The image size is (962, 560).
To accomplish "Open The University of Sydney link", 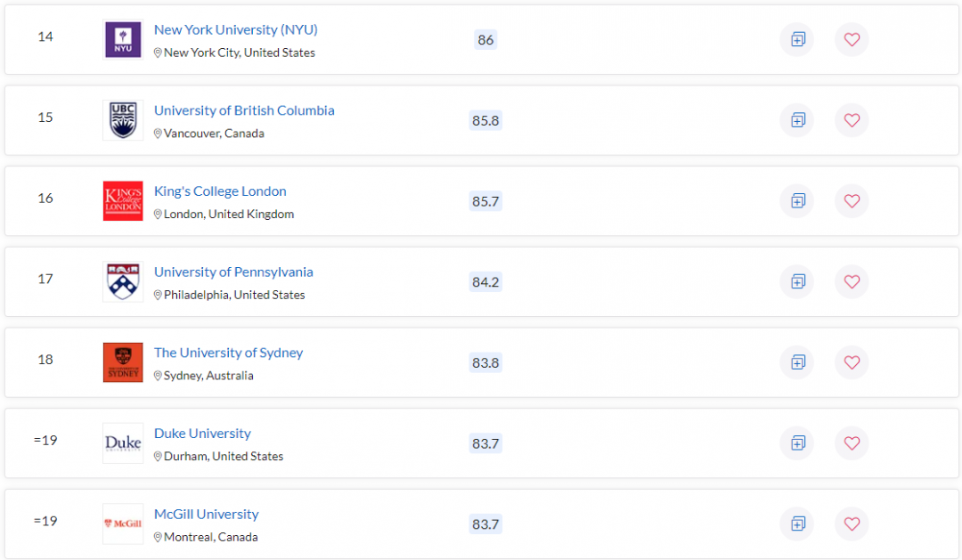I will [x=228, y=353].
